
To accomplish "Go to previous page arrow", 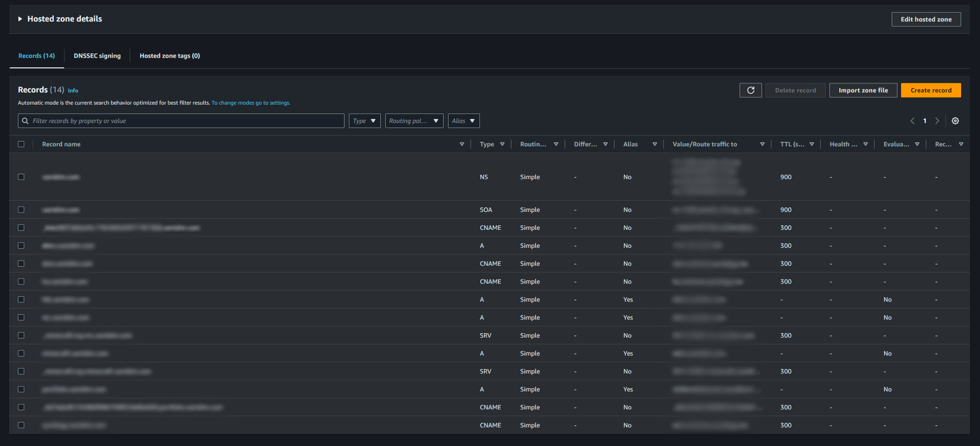I will [x=912, y=121].
